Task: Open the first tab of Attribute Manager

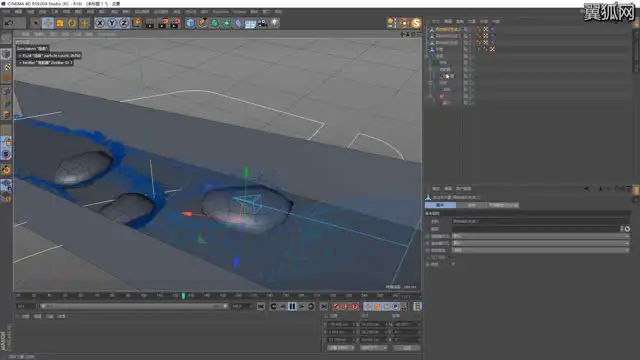Action: (x=440, y=205)
